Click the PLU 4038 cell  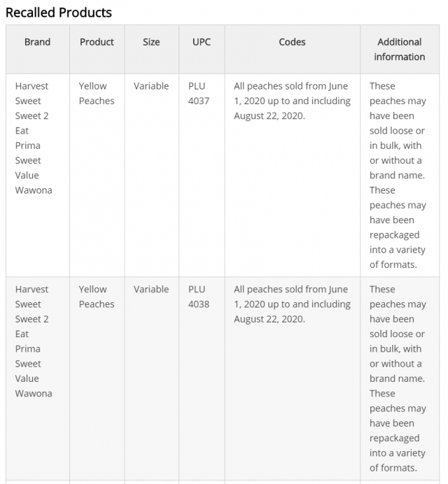199,297
